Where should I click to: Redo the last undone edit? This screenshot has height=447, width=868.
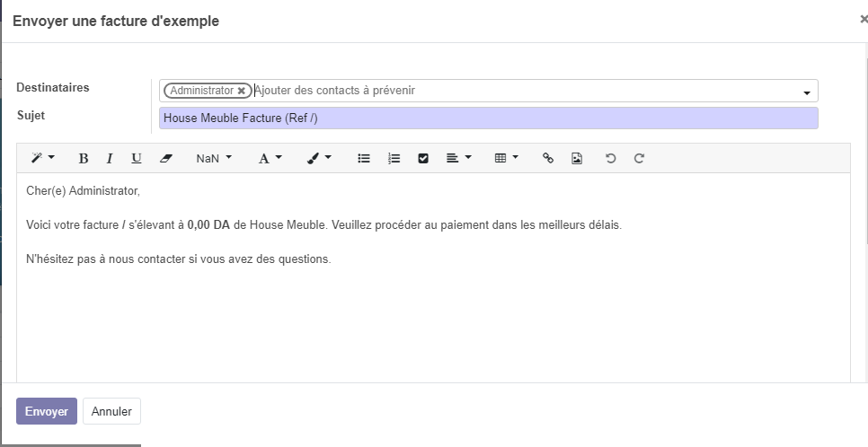click(x=640, y=158)
